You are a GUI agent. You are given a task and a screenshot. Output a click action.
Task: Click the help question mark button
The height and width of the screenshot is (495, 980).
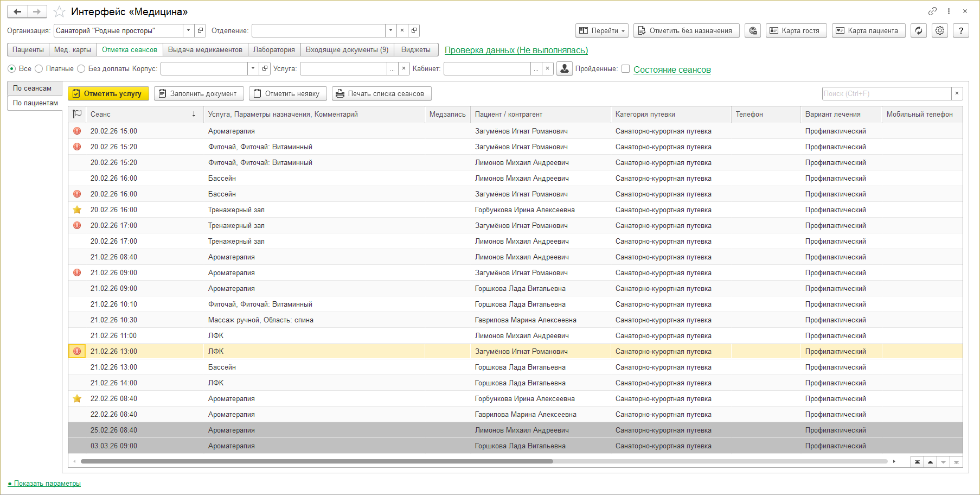960,31
